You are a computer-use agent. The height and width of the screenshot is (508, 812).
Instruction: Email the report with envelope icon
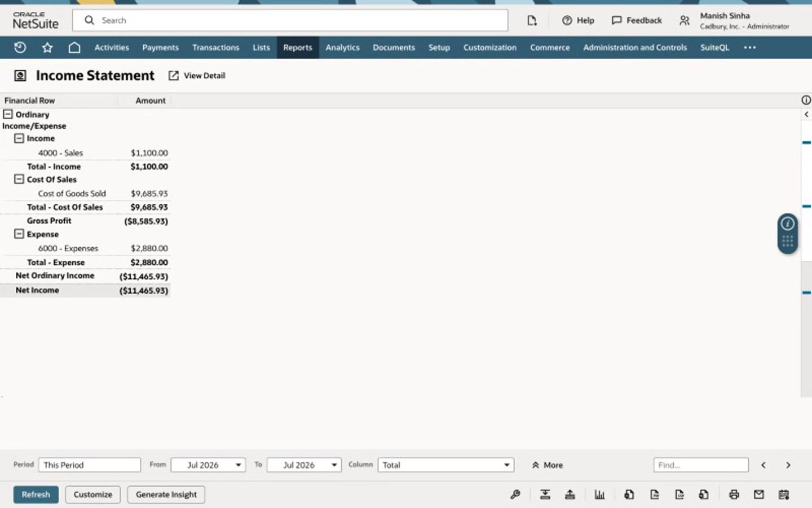tap(758, 494)
